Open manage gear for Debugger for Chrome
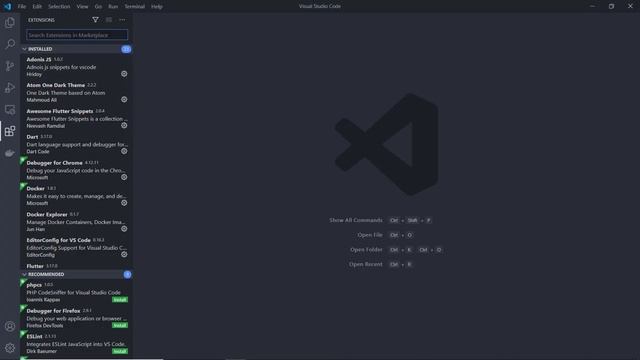This screenshot has width=640, height=360. pos(124,177)
